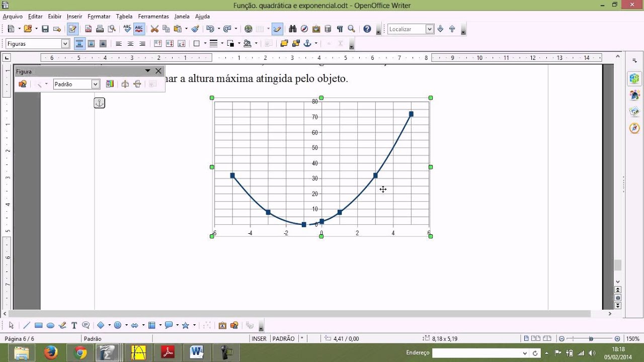
Task: Open OpenOffice Help icon
Action: tap(367, 29)
